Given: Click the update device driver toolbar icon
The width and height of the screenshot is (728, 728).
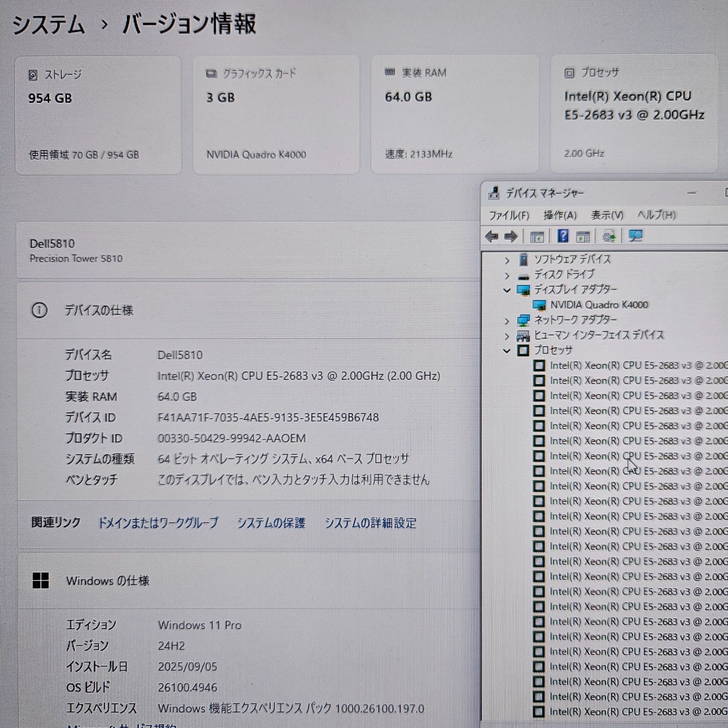Looking at the screenshot, I should (x=609, y=237).
